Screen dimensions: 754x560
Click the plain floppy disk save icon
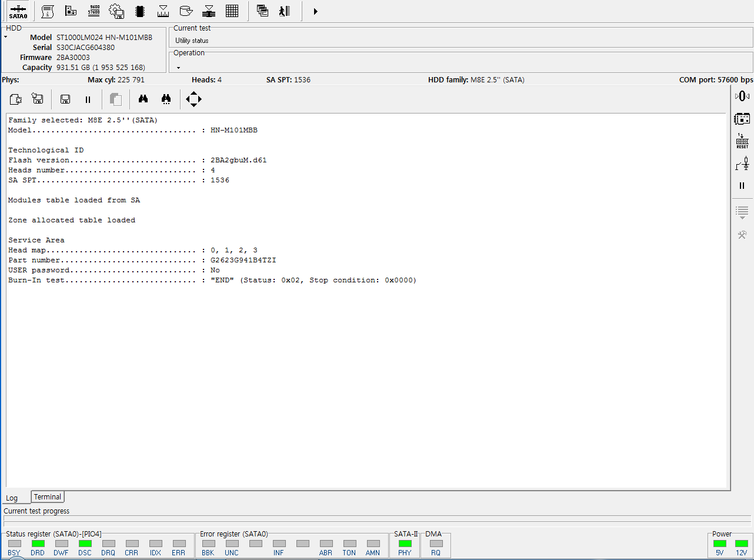coord(66,99)
